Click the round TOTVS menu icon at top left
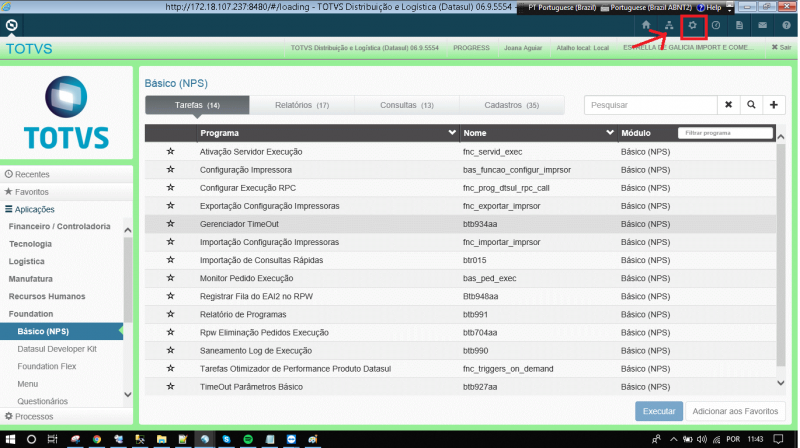Viewport: 800px width, 448px height. click(11, 25)
